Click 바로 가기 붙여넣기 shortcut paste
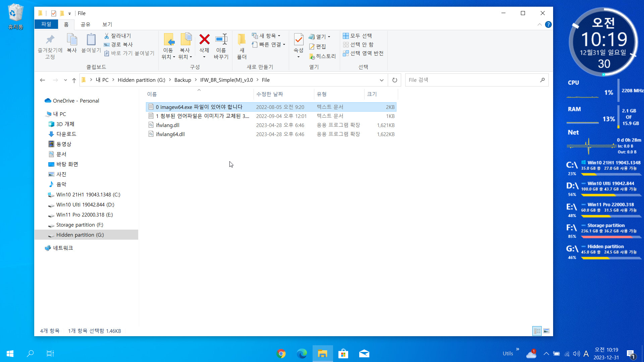Image resolution: width=644 pixels, height=362 pixels. (x=129, y=53)
